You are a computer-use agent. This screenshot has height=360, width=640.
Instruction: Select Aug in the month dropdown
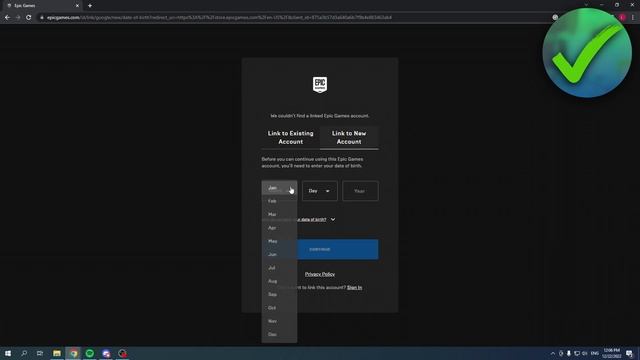click(x=279, y=281)
